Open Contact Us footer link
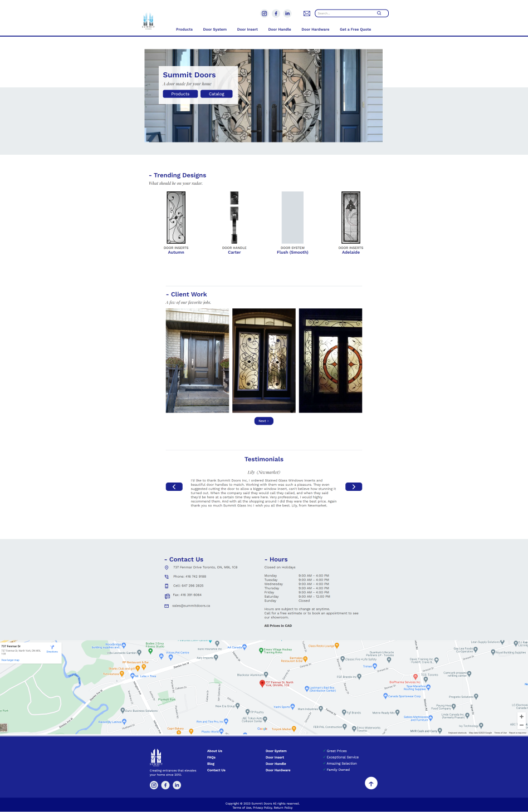528x812 pixels. coord(216,770)
